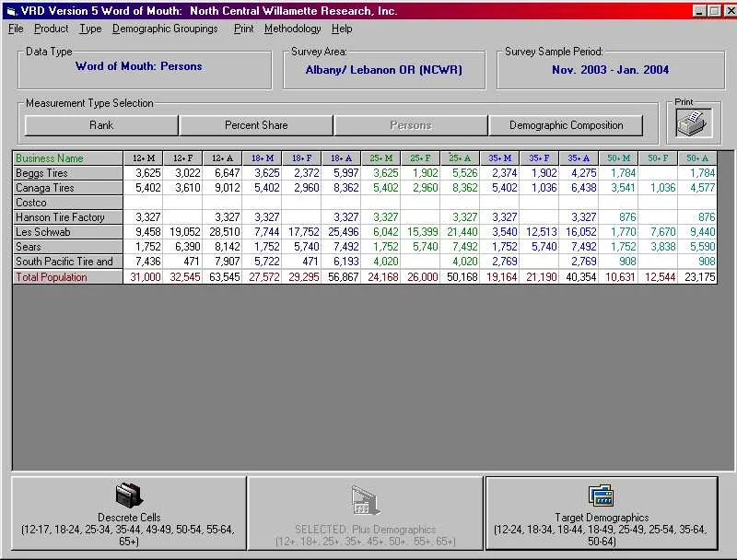Select the Total Population row header
737x560 pixels.
pyautogui.click(x=67, y=277)
